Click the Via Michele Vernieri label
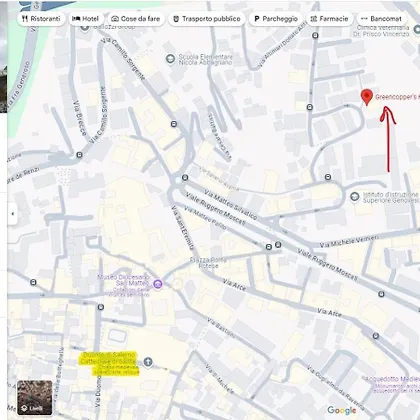 pos(349,241)
